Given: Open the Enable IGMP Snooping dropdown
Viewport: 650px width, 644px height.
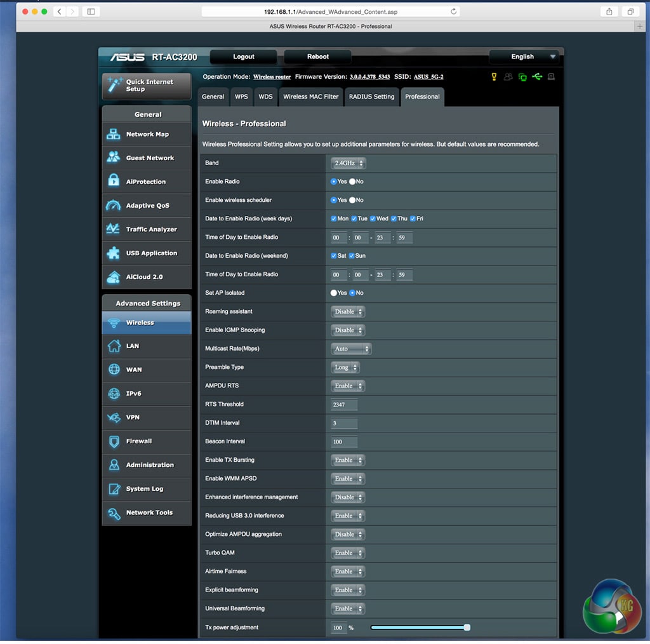Looking at the screenshot, I should tap(348, 330).
